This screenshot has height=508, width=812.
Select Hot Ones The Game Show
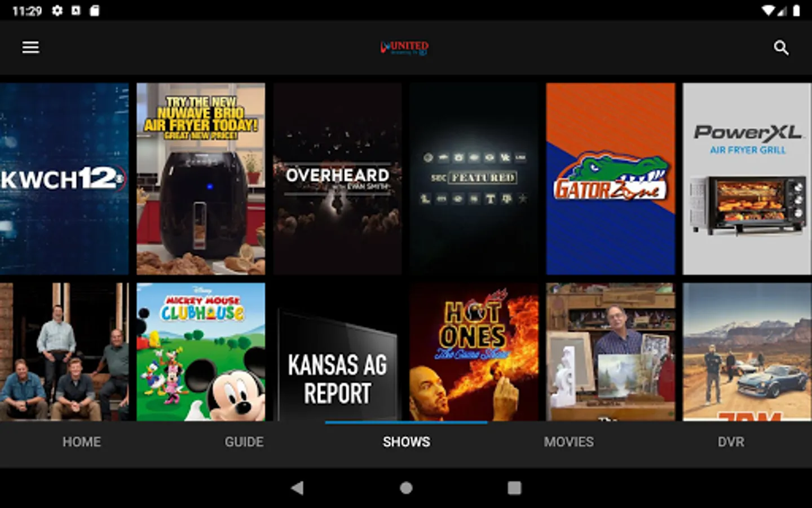474,352
